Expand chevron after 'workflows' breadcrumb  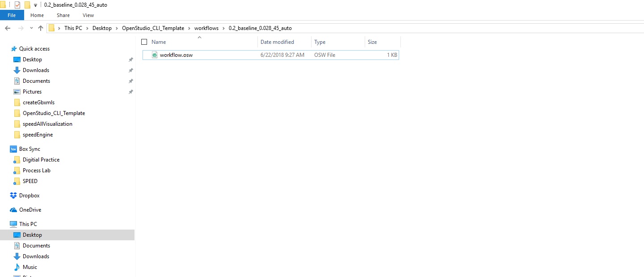[223, 28]
